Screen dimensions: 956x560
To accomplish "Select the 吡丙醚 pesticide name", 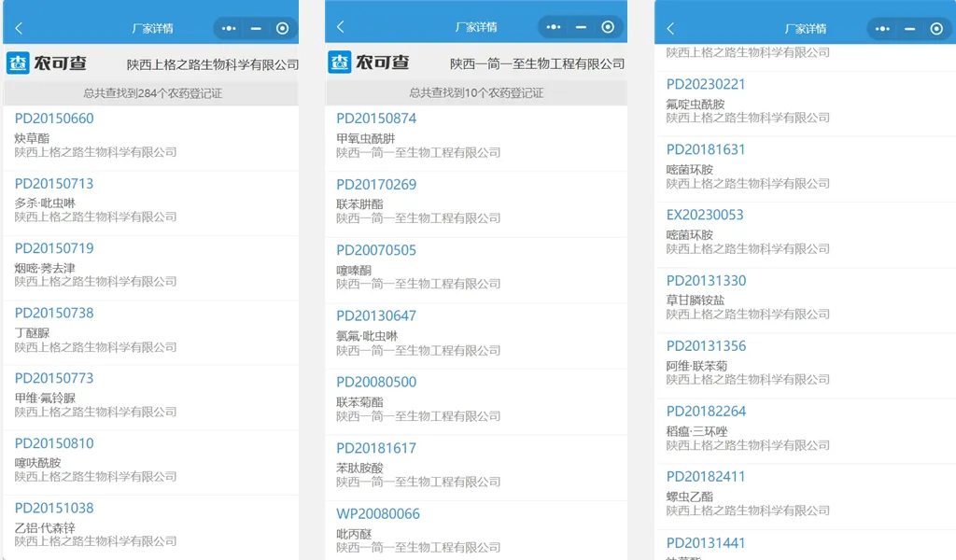I will tap(354, 534).
